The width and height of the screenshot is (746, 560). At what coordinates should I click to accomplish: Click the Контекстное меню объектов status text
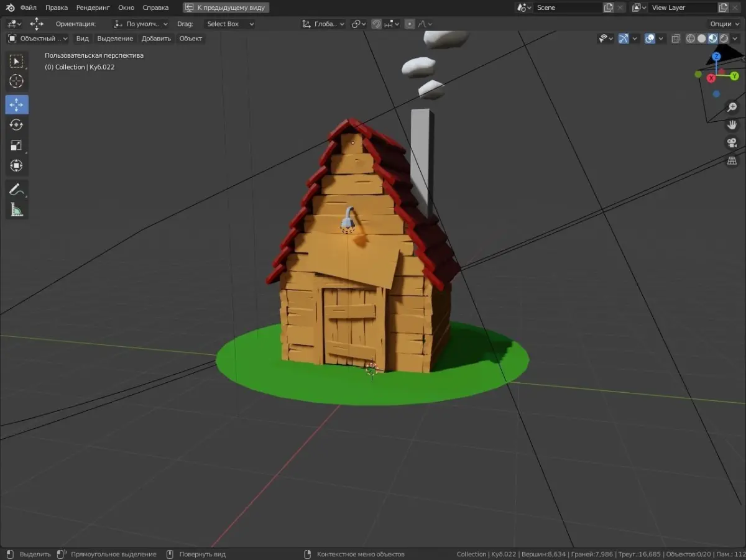click(x=361, y=554)
